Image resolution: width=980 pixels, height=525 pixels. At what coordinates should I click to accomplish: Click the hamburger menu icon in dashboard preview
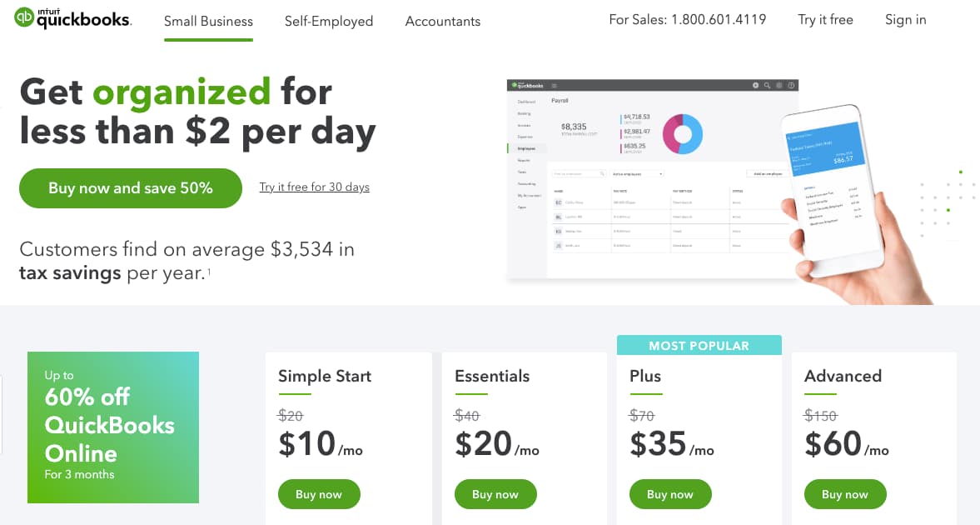[x=555, y=85]
